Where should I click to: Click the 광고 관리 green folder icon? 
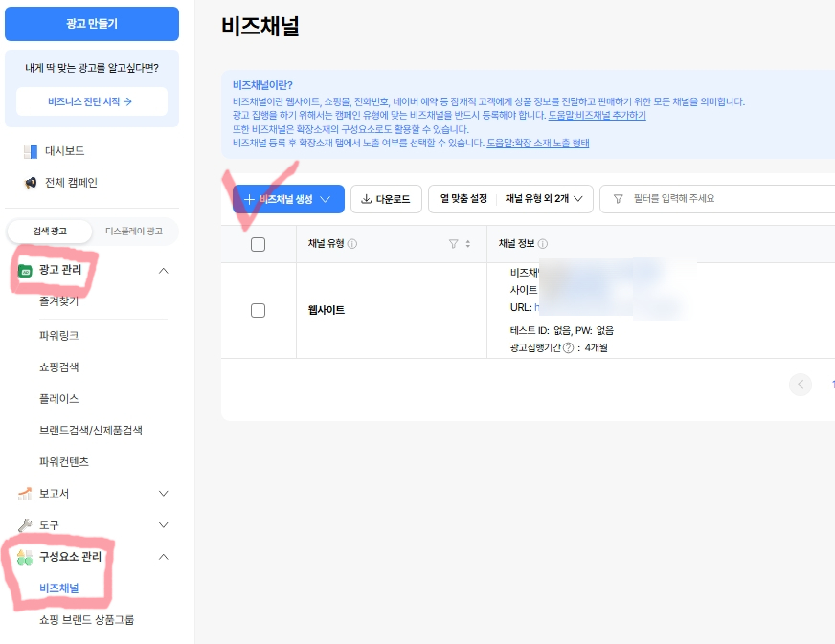pyautogui.click(x=25, y=271)
